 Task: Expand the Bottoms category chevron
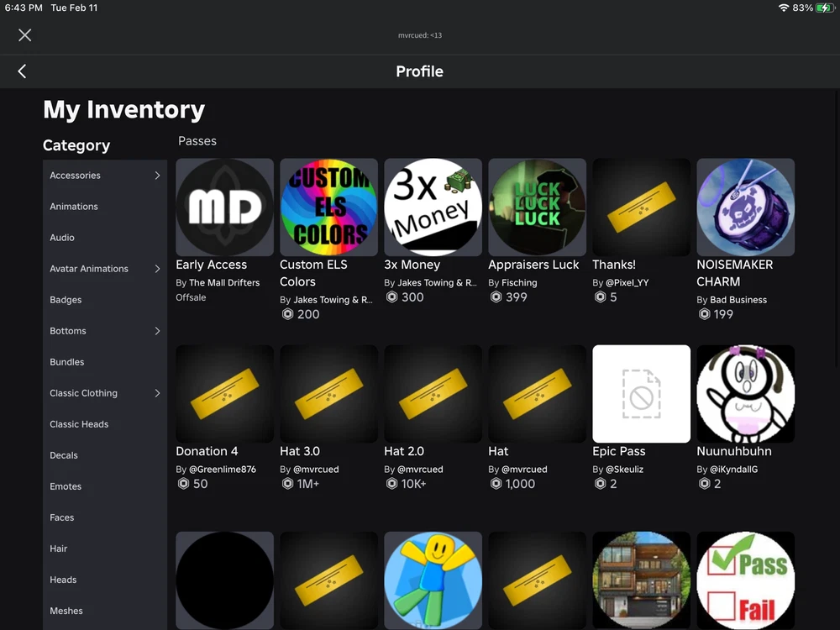(x=157, y=331)
